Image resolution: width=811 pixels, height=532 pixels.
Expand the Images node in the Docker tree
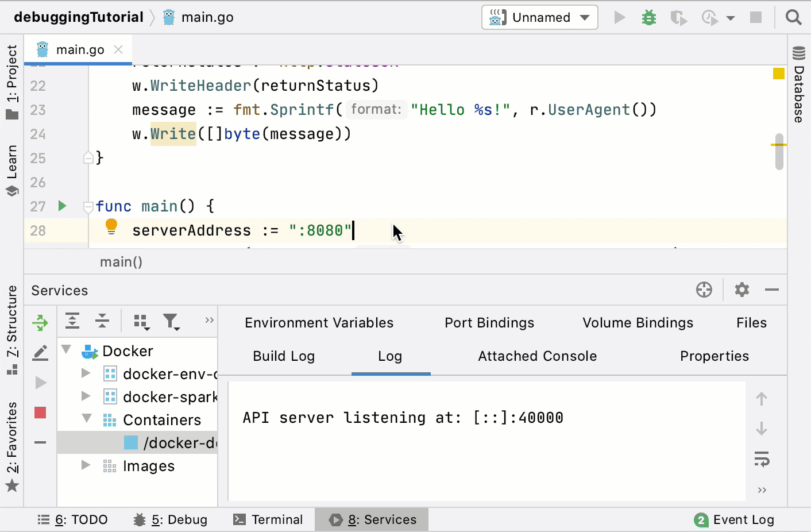click(x=86, y=466)
